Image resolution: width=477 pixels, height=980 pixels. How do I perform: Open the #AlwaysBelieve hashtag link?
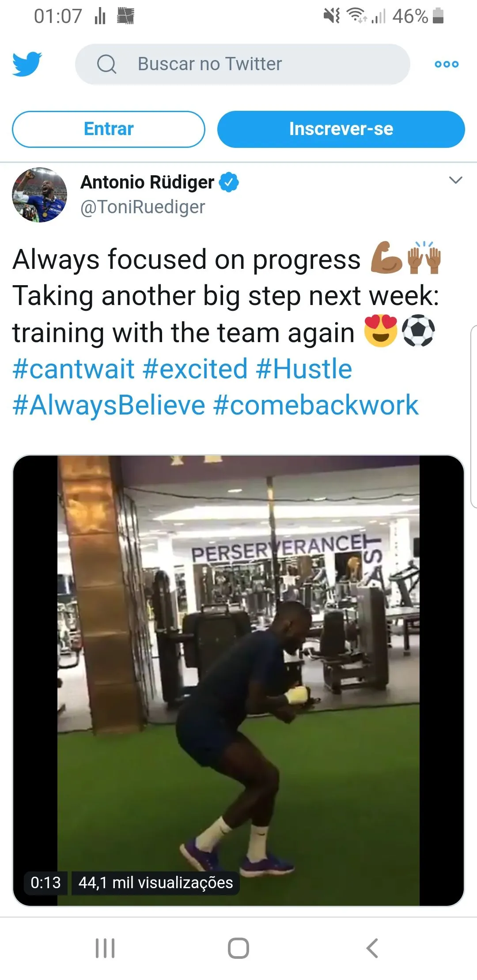coord(109,405)
